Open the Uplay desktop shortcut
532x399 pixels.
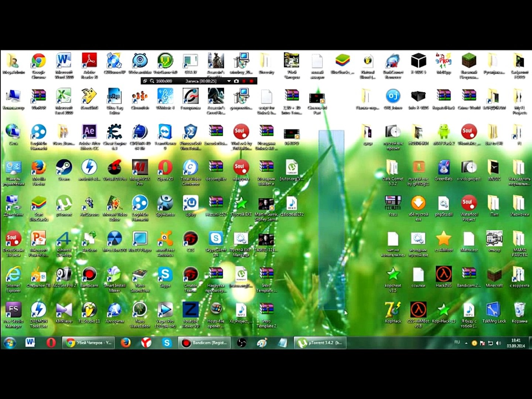pyautogui.click(x=191, y=206)
